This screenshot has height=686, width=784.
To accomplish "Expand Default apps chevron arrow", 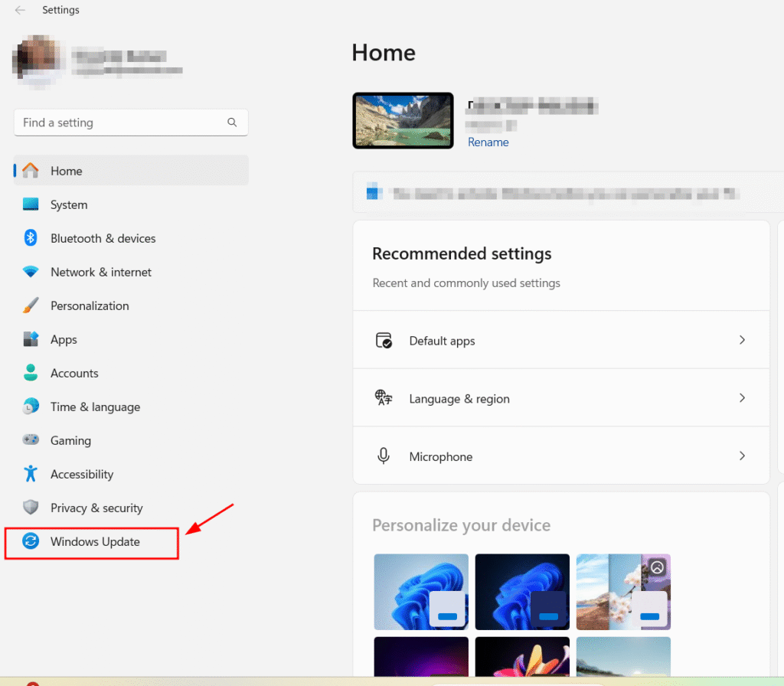I will tap(742, 340).
